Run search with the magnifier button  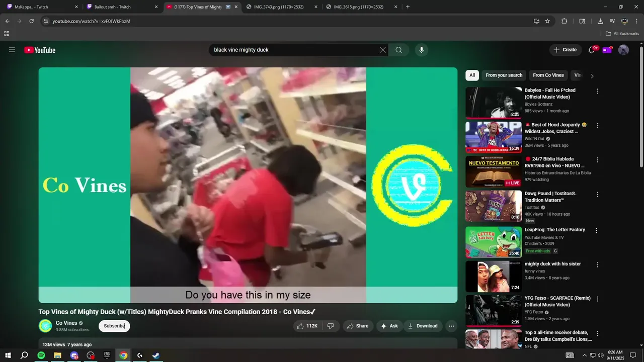tap(399, 50)
